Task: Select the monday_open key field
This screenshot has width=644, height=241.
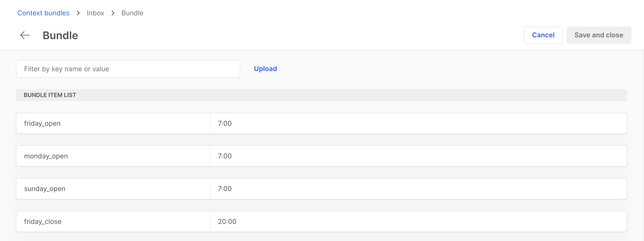Action: [x=113, y=156]
